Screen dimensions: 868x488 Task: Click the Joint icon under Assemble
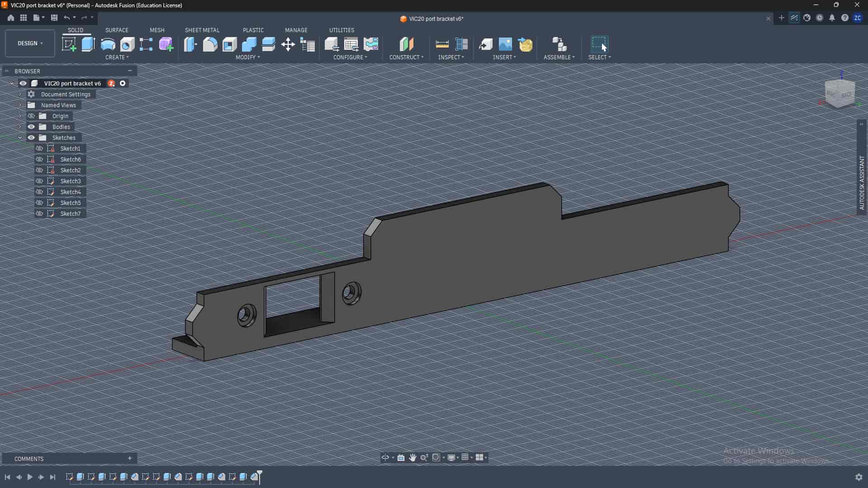click(559, 44)
